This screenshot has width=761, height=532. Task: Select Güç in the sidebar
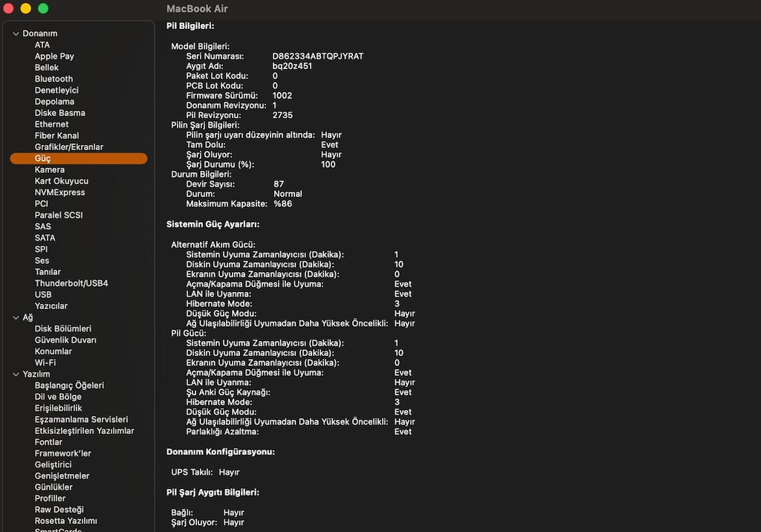pyautogui.click(x=79, y=158)
